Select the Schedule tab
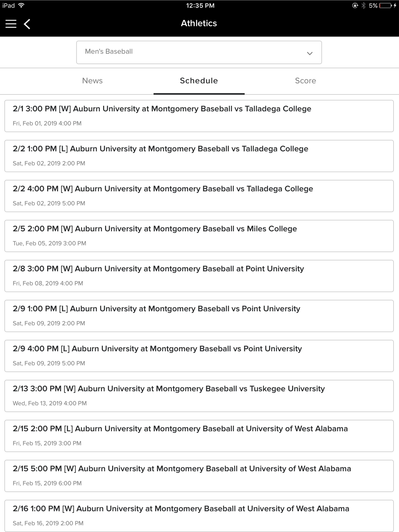 (199, 81)
